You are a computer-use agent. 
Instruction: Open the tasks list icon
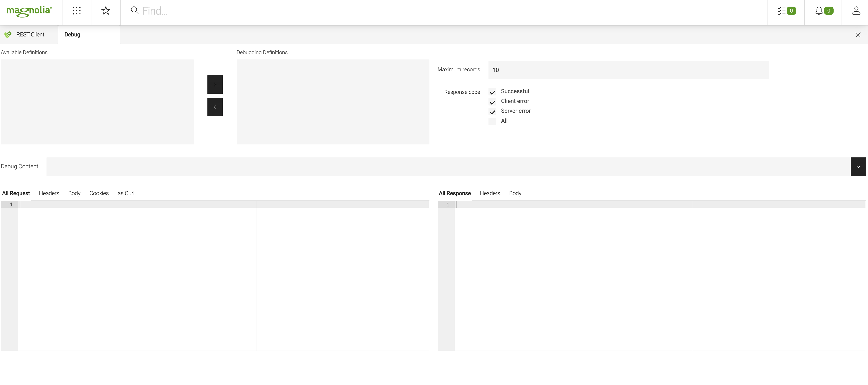click(x=781, y=11)
